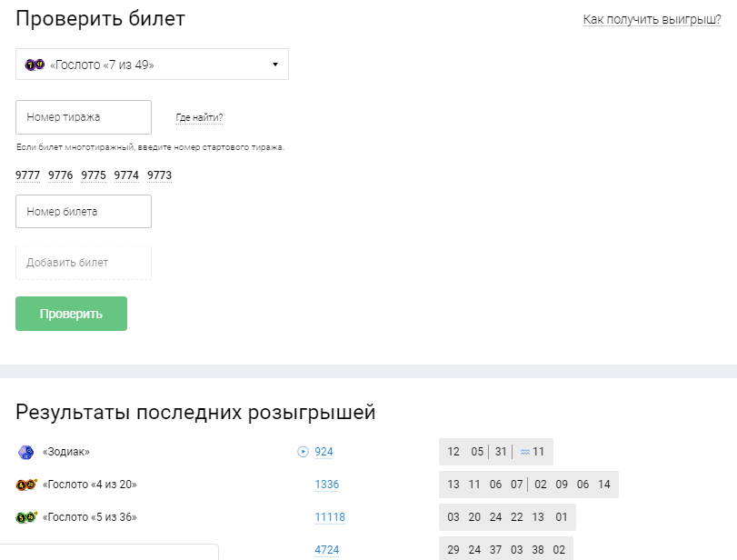Open the Как получить выигрыш? link
737x560 pixels.
[x=652, y=19]
